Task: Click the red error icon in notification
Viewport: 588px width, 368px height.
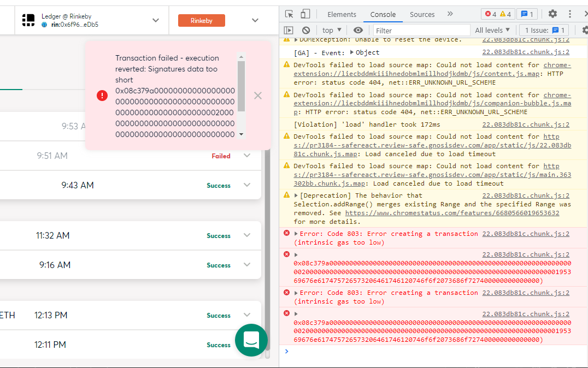Action: [102, 96]
